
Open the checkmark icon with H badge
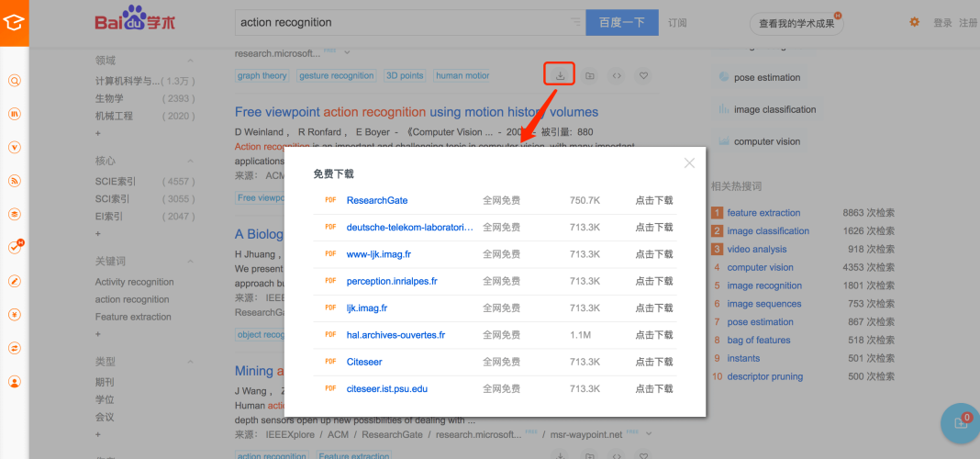tap(15, 247)
